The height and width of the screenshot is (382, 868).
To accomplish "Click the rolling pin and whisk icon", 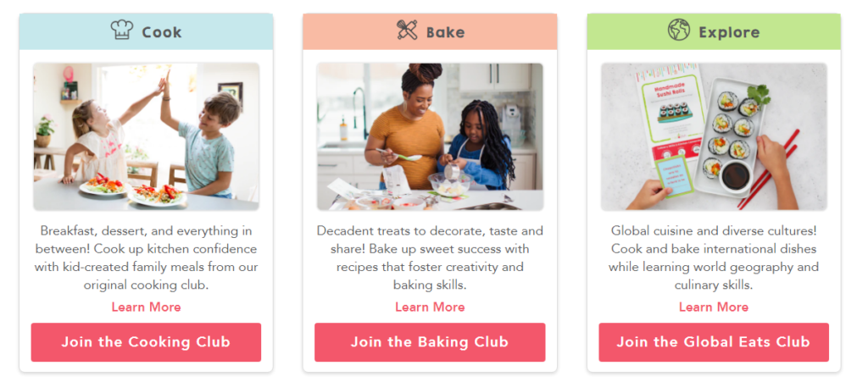I will 407,30.
